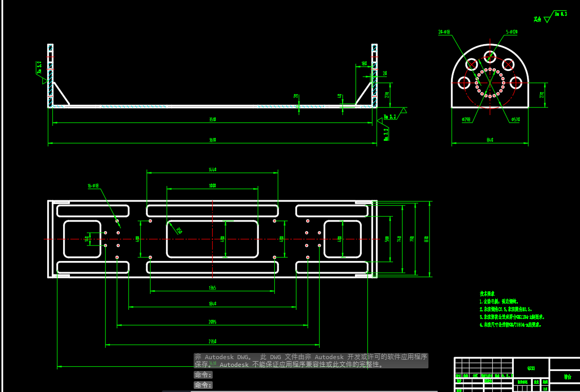580x392 pixels.
Task: Select material label Q235 in title block
Action: click(532, 368)
